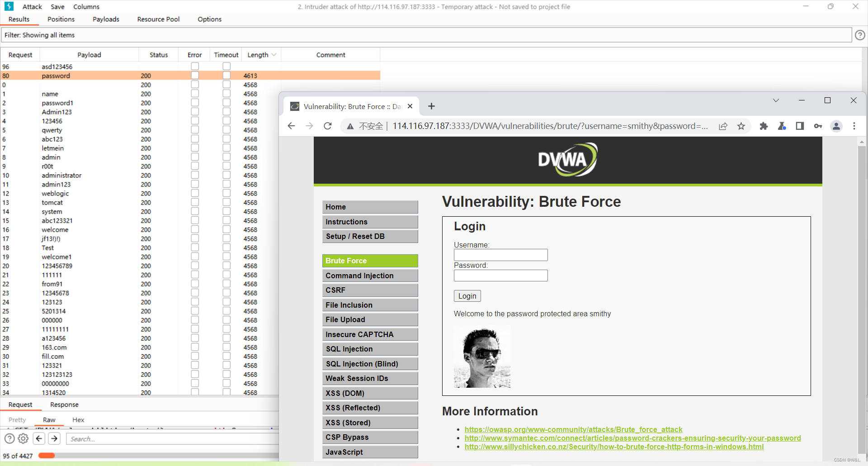This screenshot has height=466, width=868.
Task: Toggle Timeout checkbox for 123456789 row
Action: pyautogui.click(x=226, y=266)
